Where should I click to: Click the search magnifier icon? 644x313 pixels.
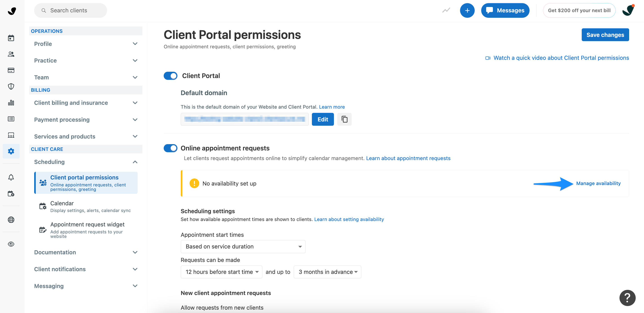point(44,11)
